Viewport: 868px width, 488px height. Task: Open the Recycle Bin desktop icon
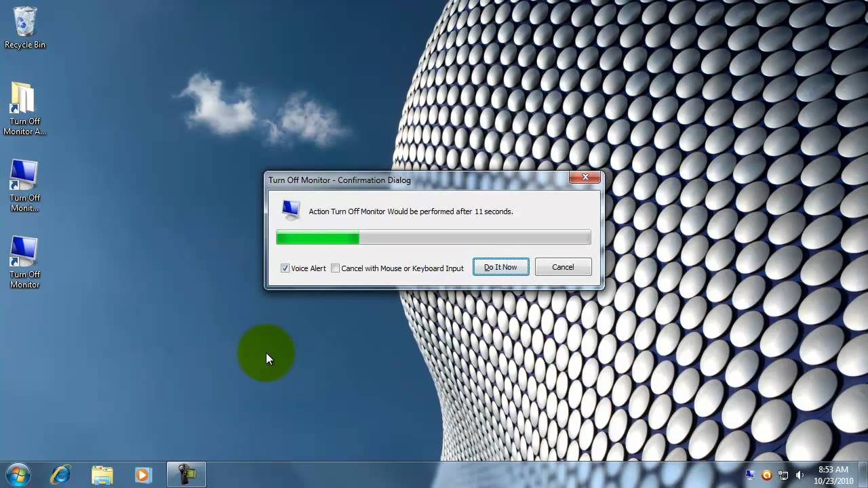[25, 28]
